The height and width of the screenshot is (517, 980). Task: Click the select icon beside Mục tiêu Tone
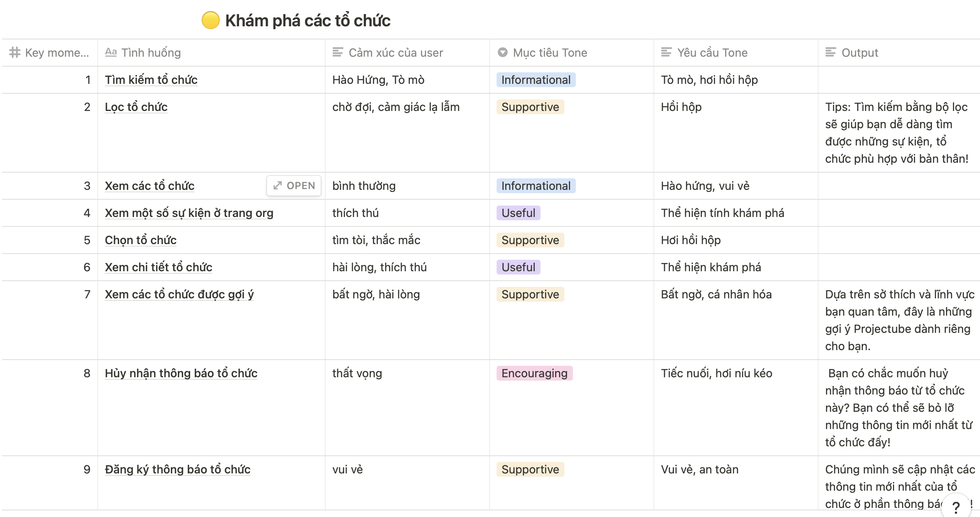tap(502, 52)
